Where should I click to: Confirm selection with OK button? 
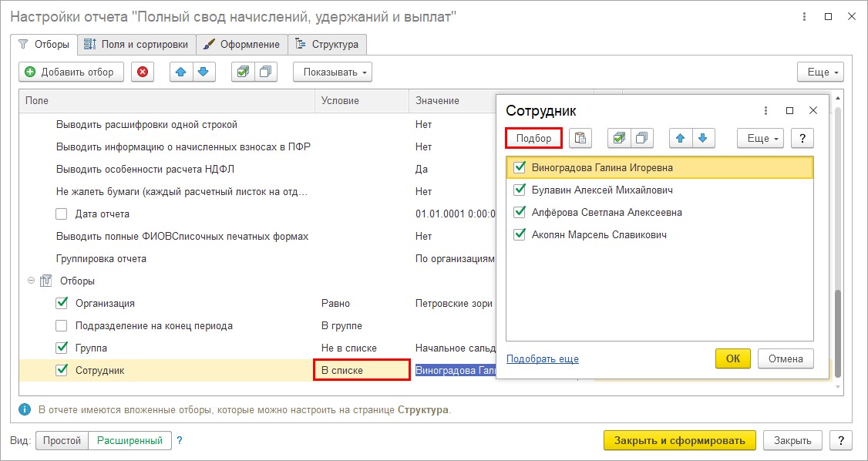pyautogui.click(x=733, y=358)
